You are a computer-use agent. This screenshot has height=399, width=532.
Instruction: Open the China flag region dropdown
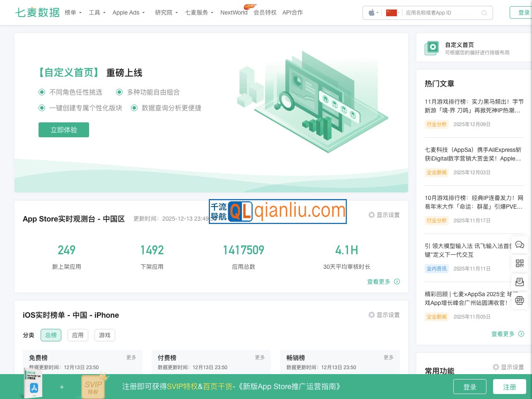[x=392, y=13]
